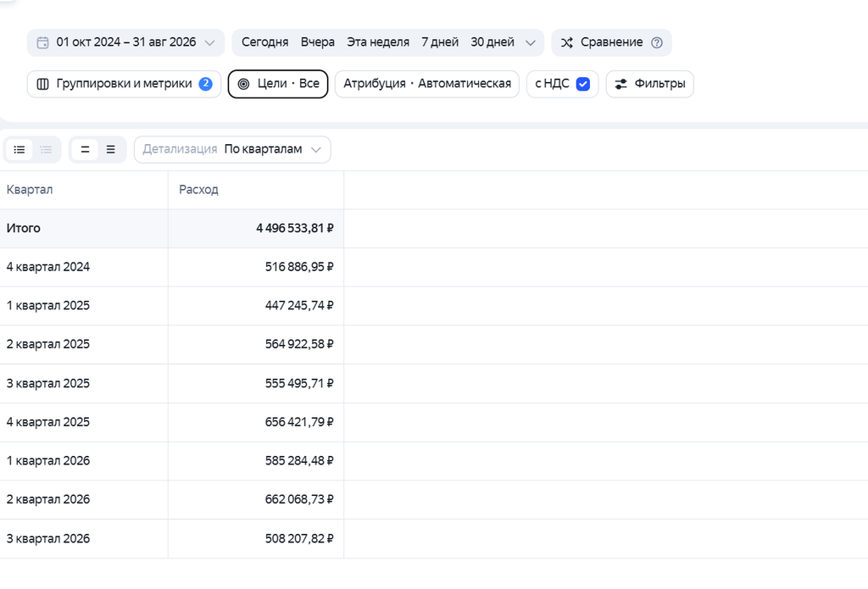Image resolution: width=868 pixels, height=589 pixels.
Task: Click the 2 квартал 2025 row
Action: tap(171, 345)
